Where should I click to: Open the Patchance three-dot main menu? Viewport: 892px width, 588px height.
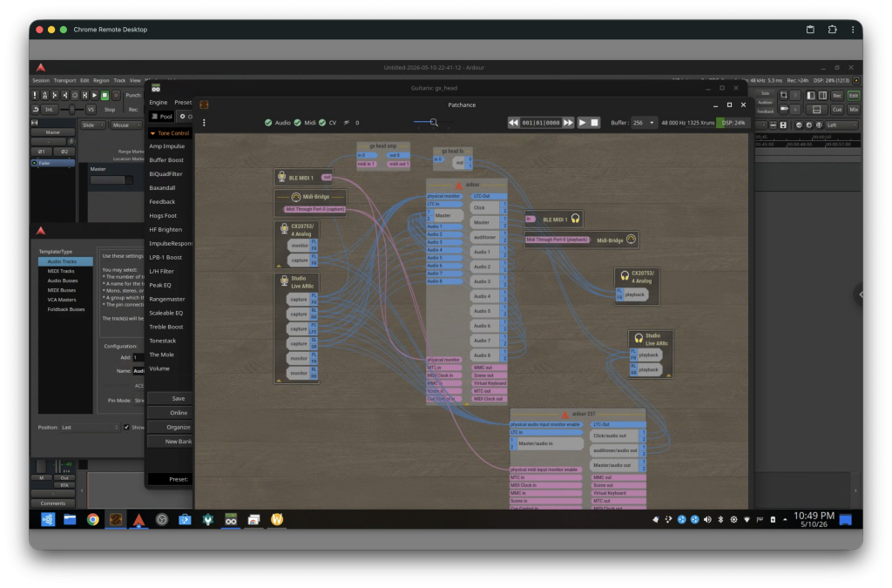(x=204, y=122)
